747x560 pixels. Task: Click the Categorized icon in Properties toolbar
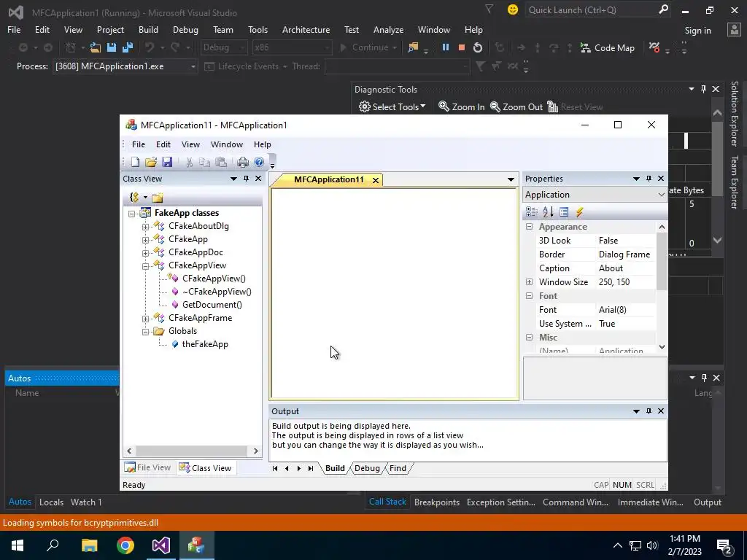[x=532, y=212]
